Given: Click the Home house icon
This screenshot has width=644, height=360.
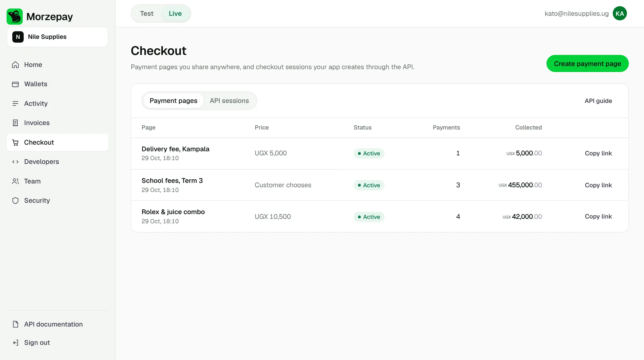Looking at the screenshot, I should pyautogui.click(x=15, y=65).
